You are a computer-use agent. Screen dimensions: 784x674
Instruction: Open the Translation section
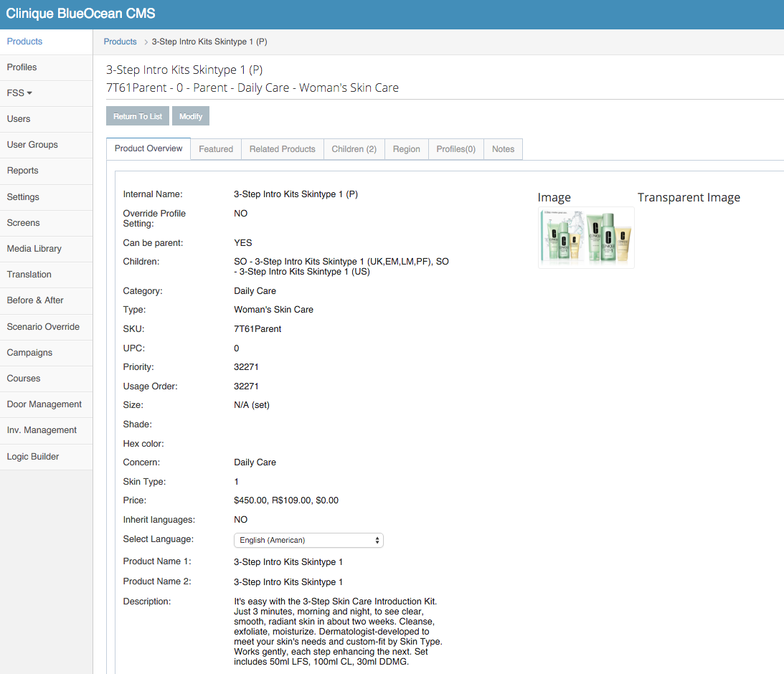[46, 275]
